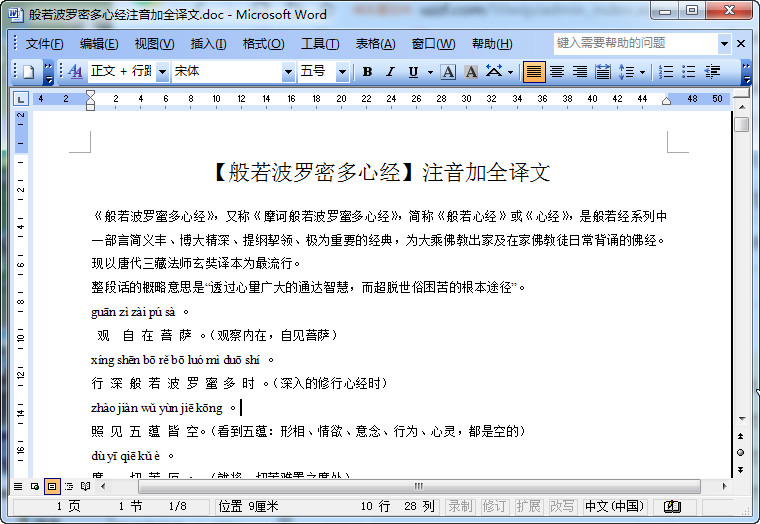Open the 插入(I) menu
The width and height of the screenshot is (760, 524).
(x=208, y=44)
